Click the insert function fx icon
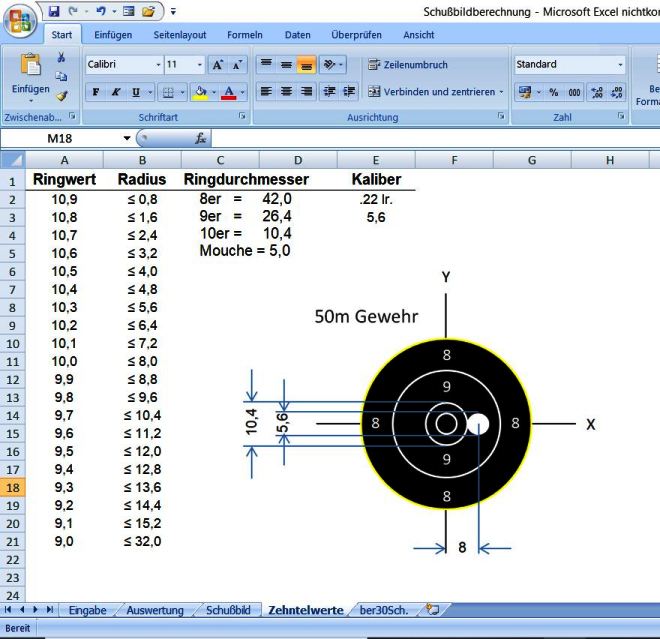This screenshot has width=660, height=639. click(201, 138)
